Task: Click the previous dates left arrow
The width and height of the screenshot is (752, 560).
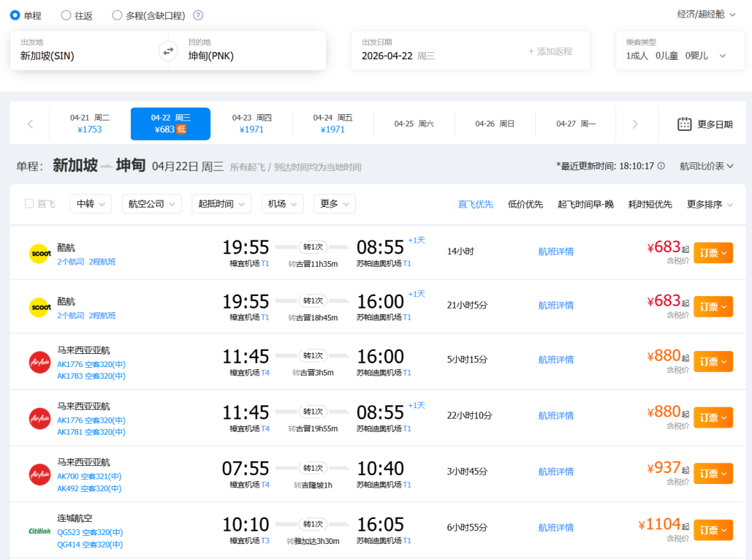Action: [30, 124]
